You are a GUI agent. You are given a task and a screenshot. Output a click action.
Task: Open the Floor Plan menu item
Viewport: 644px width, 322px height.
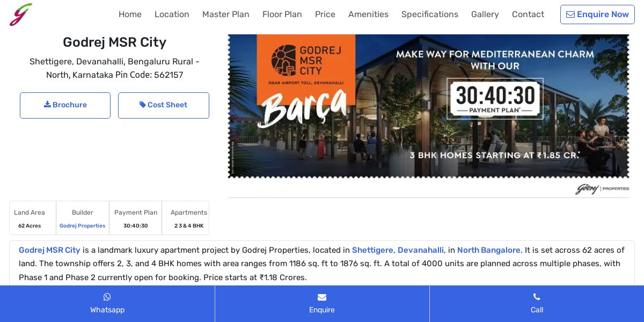coord(282,14)
